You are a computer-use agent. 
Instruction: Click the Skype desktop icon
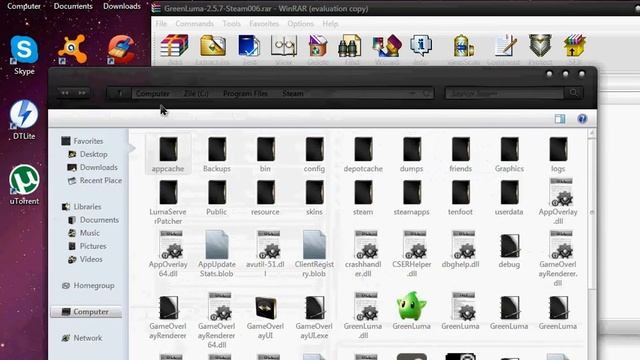point(24,55)
